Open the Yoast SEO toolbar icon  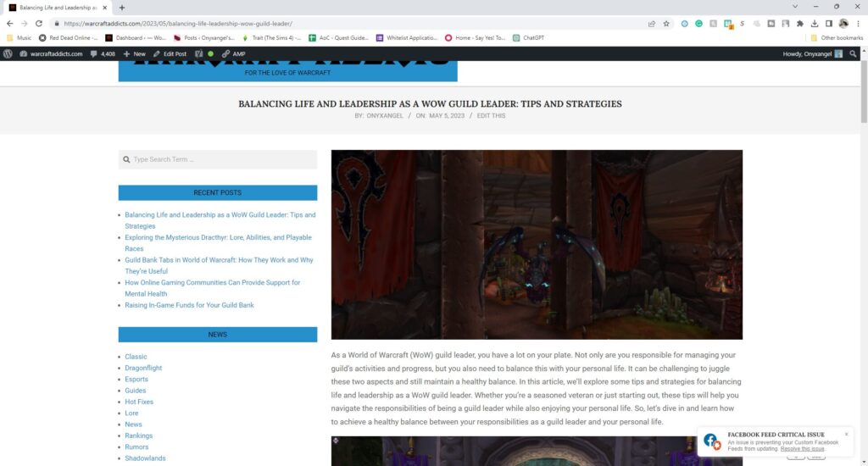(x=198, y=53)
